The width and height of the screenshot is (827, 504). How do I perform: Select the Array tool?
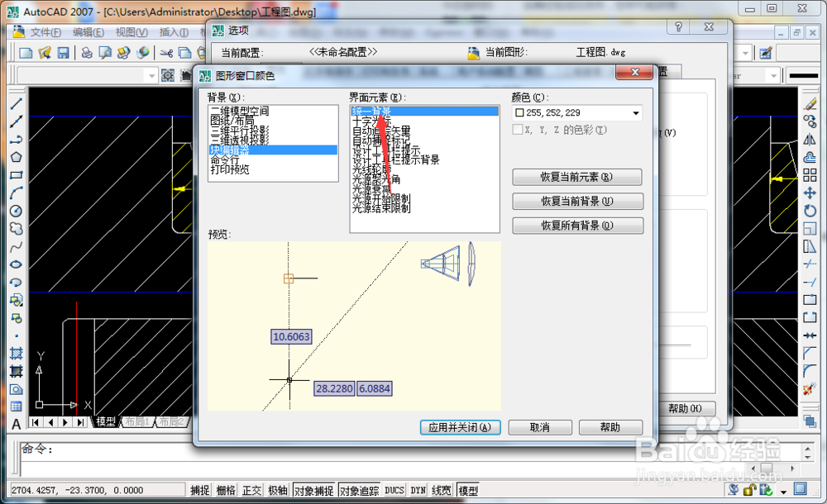point(810,175)
